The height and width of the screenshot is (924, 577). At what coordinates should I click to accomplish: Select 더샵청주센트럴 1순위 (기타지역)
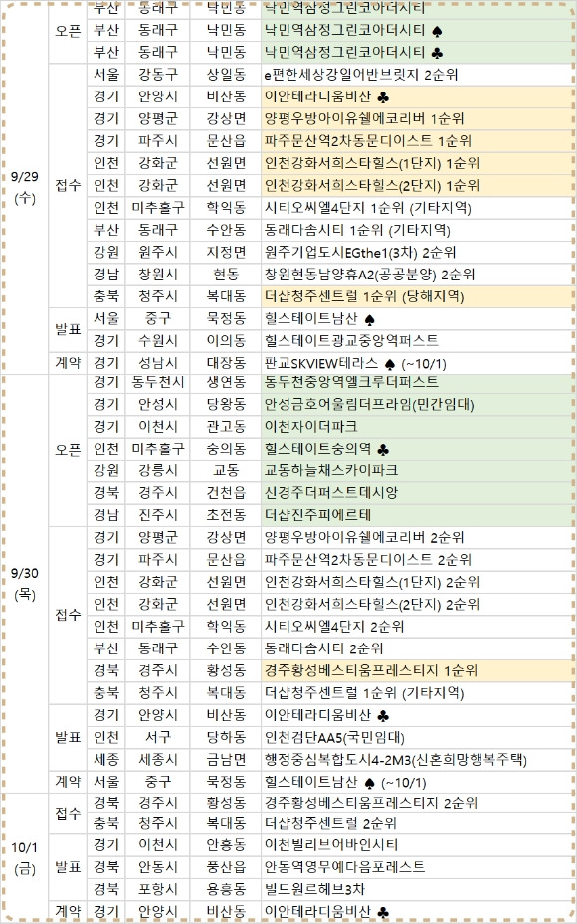[x=364, y=693]
